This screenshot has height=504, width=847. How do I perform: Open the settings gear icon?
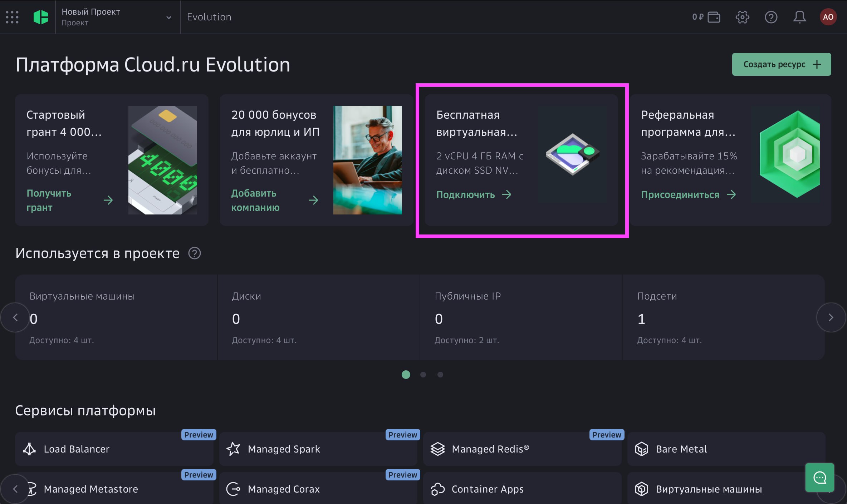click(742, 17)
